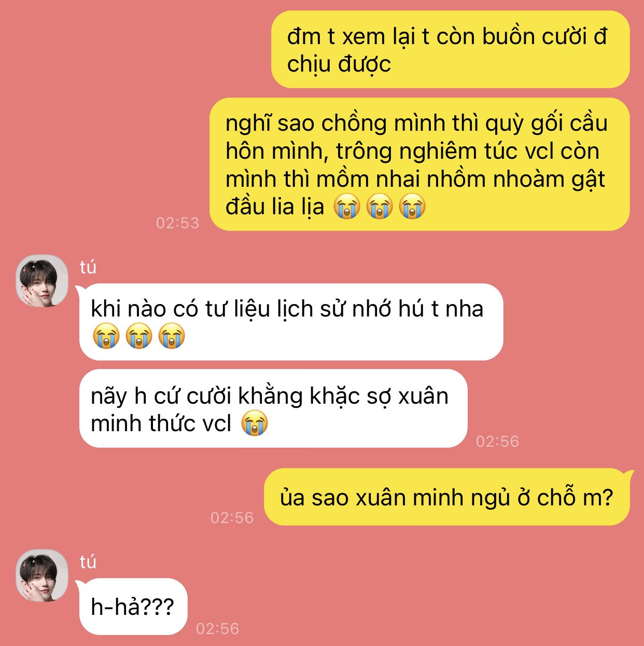The width and height of the screenshot is (644, 646).
Task: Tap the name tú above h-hả??? message
Action: pos(88,562)
